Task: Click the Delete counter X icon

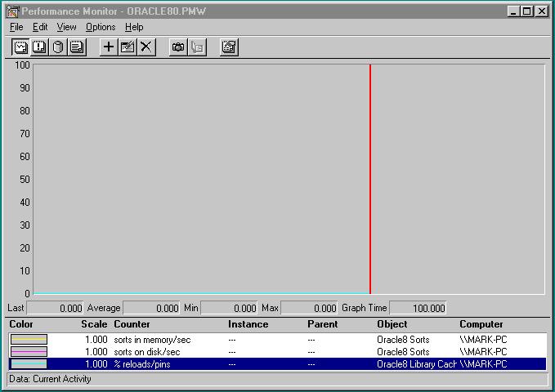Action: pos(146,47)
